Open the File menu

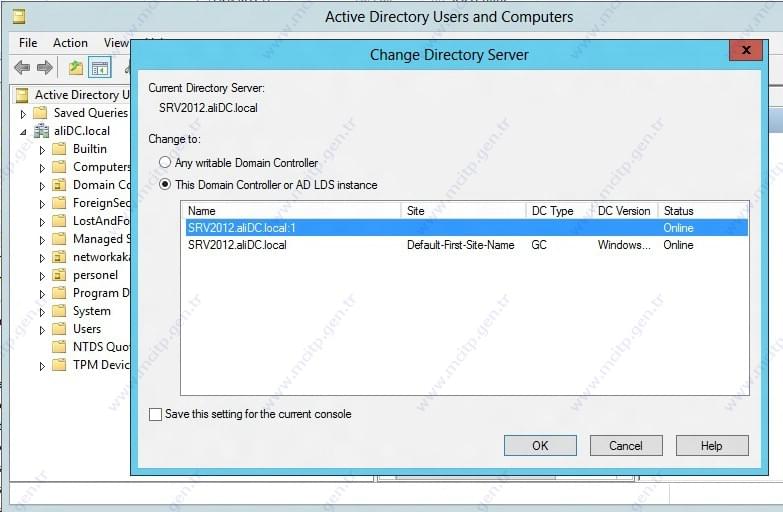coord(28,43)
